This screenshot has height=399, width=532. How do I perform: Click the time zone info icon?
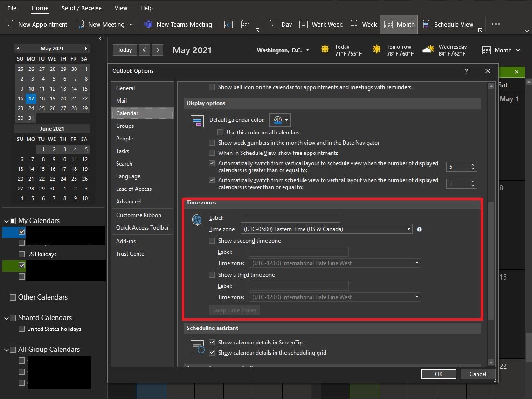[419, 230]
